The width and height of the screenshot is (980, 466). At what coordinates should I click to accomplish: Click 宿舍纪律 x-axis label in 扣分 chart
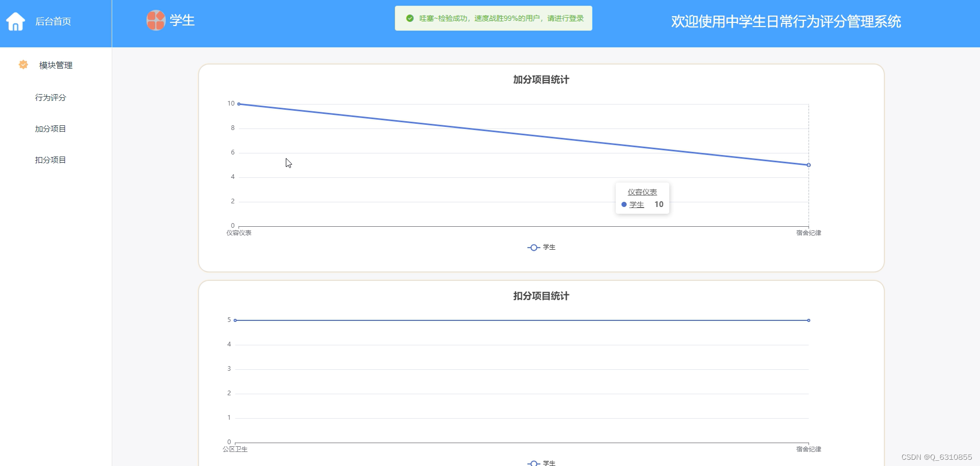[809, 449]
